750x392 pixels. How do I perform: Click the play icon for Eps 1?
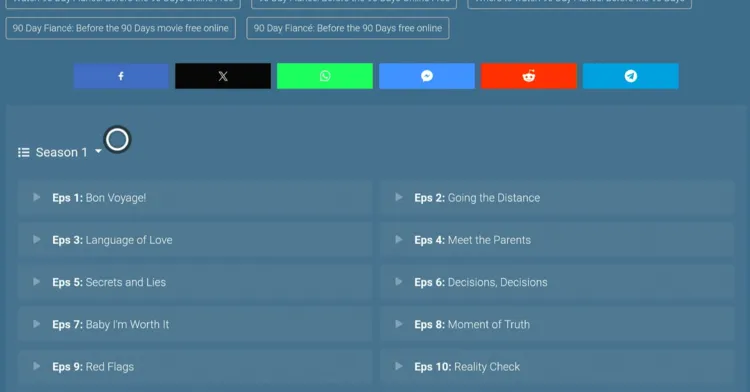(36, 197)
